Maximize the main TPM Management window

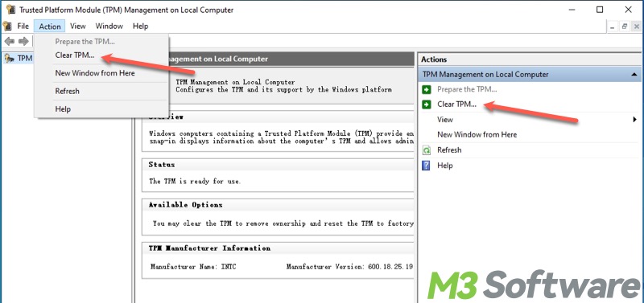click(600, 10)
